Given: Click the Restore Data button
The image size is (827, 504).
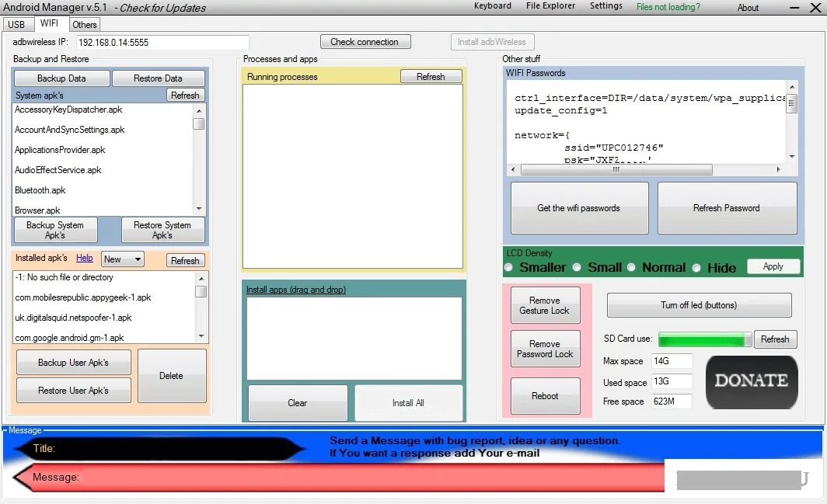Looking at the screenshot, I should (x=159, y=78).
